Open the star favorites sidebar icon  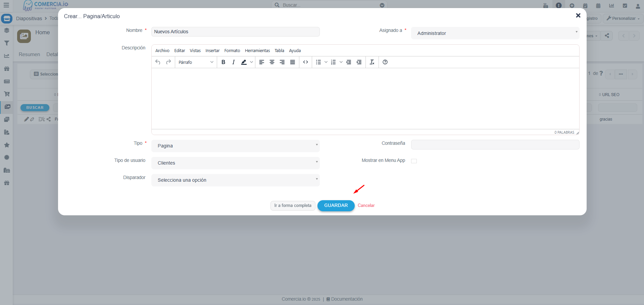tap(6, 145)
